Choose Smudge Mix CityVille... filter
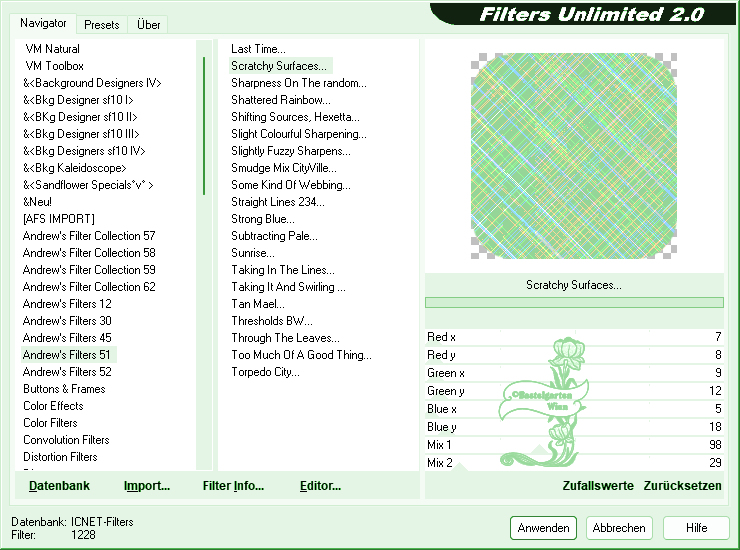This screenshot has height=550, width=740. pyautogui.click(x=284, y=168)
